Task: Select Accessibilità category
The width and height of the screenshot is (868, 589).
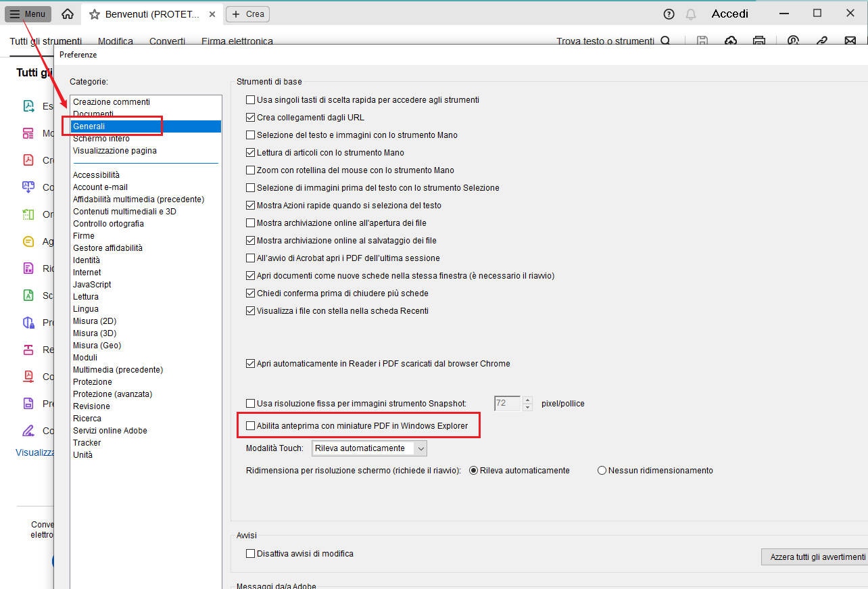Action: coord(96,175)
